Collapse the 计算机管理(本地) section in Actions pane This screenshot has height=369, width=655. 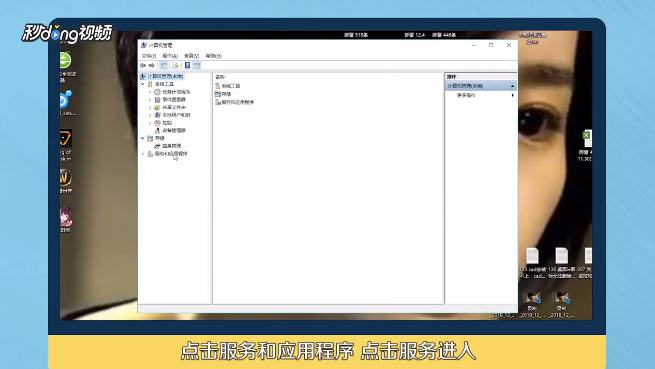point(512,86)
